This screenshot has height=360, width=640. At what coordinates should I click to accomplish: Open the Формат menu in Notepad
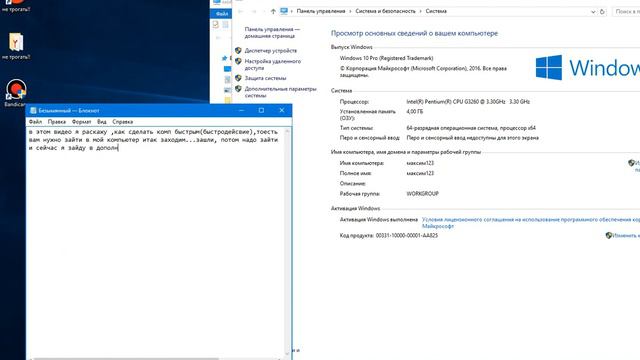coord(82,122)
